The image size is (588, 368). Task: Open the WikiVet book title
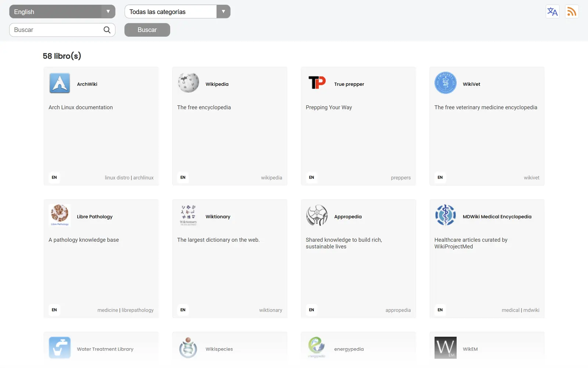coord(472,84)
